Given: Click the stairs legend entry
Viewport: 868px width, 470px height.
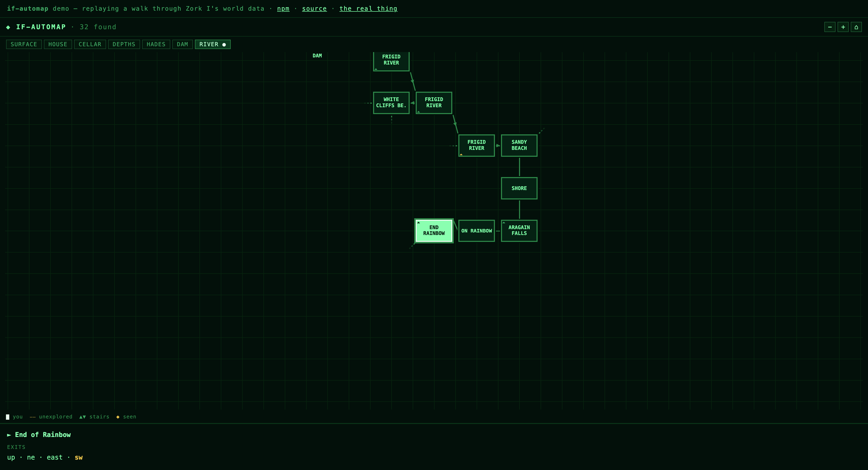Looking at the screenshot, I should tap(94, 417).
